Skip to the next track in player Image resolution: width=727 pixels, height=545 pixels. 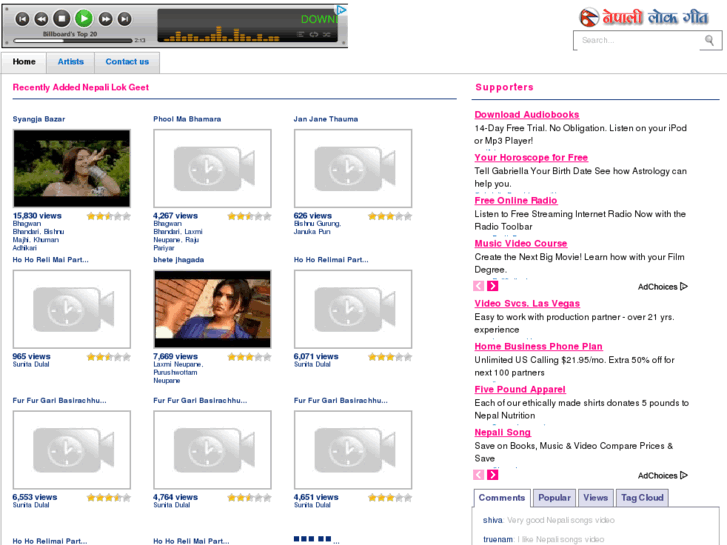coord(125,18)
